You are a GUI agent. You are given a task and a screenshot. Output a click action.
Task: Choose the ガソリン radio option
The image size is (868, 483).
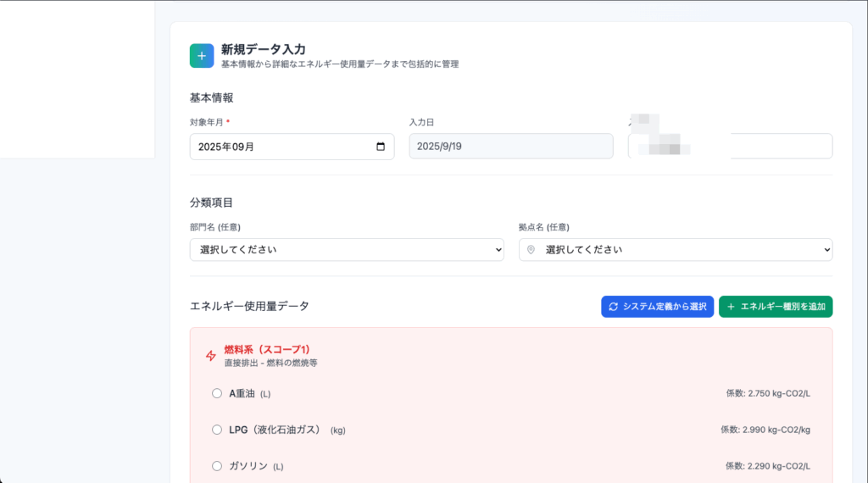(217, 466)
